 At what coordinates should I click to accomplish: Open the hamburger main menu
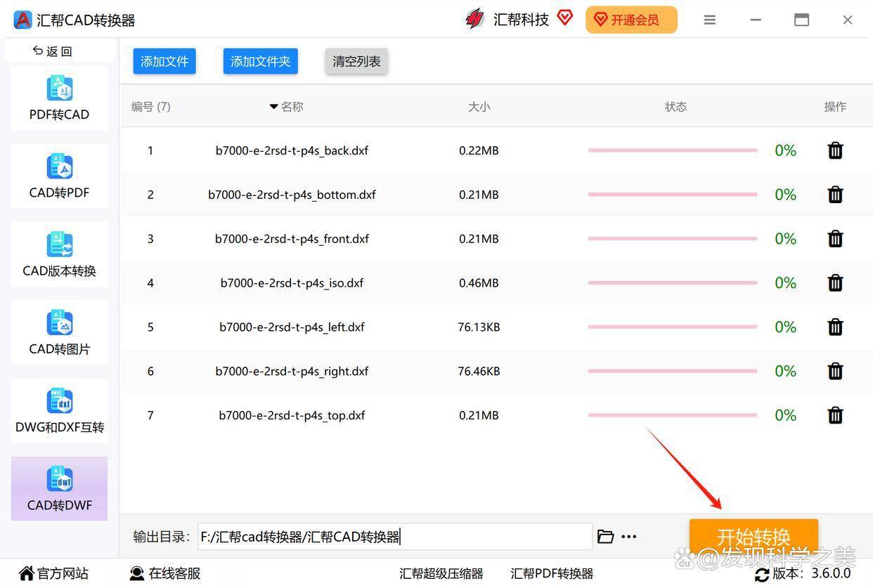710,20
